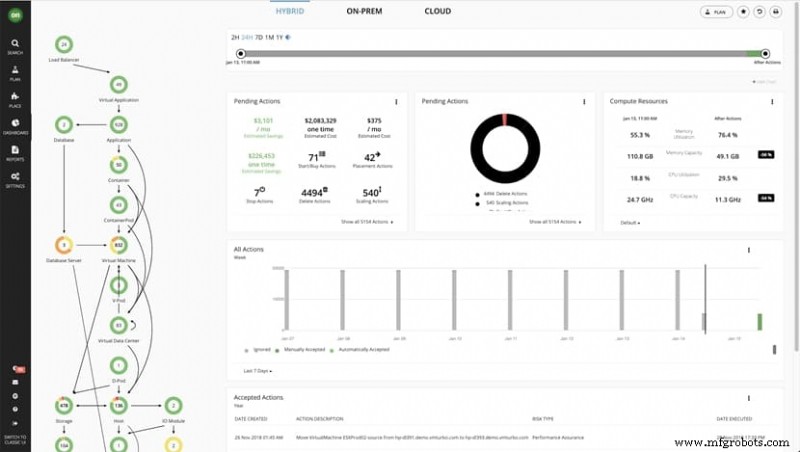Open the Accepted Actions panel options menu
Image resolution: width=800 pixels, height=452 pixels.
coord(748,398)
